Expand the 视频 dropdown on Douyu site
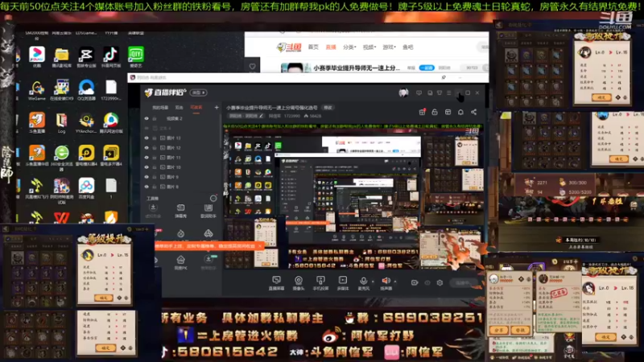The height and width of the screenshot is (362, 644). pyautogui.click(x=369, y=47)
